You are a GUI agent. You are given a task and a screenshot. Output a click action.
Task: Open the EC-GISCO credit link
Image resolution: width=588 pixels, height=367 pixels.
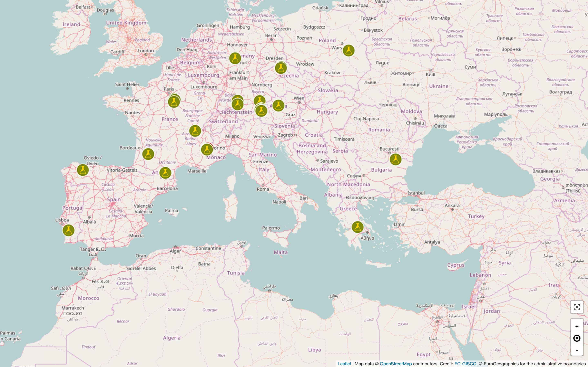[x=465, y=364]
